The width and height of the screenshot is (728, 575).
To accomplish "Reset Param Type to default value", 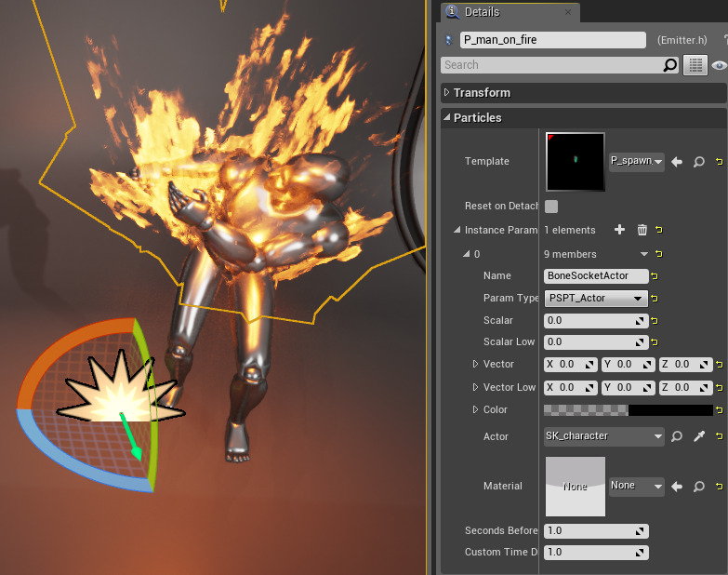I will pyautogui.click(x=655, y=299).
